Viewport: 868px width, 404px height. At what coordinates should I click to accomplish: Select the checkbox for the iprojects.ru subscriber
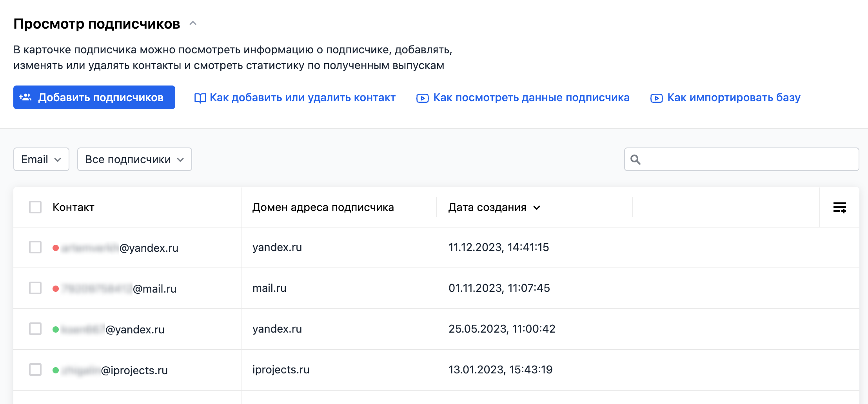pyautogui.click(x=35, y=369)
